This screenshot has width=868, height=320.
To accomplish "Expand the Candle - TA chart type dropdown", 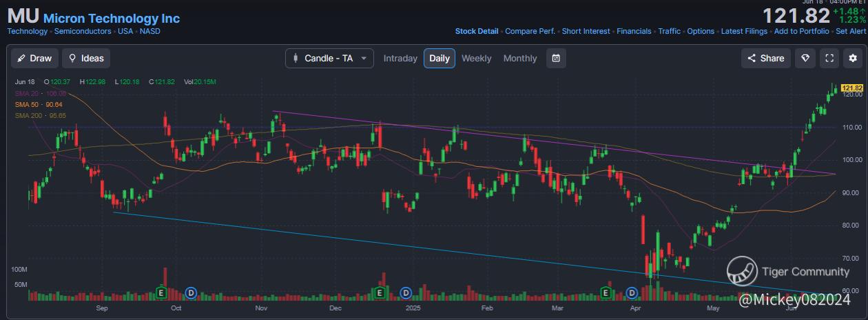I will tap(329, 58).
